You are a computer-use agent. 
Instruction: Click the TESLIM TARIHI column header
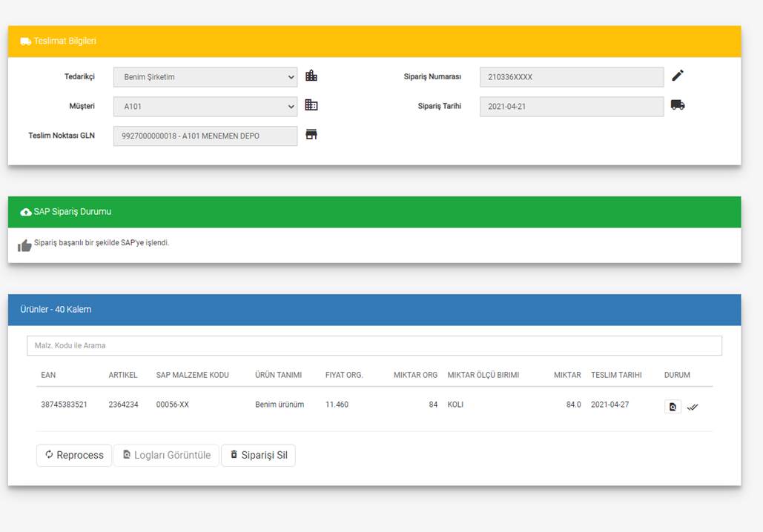click(x=616, y=375)
